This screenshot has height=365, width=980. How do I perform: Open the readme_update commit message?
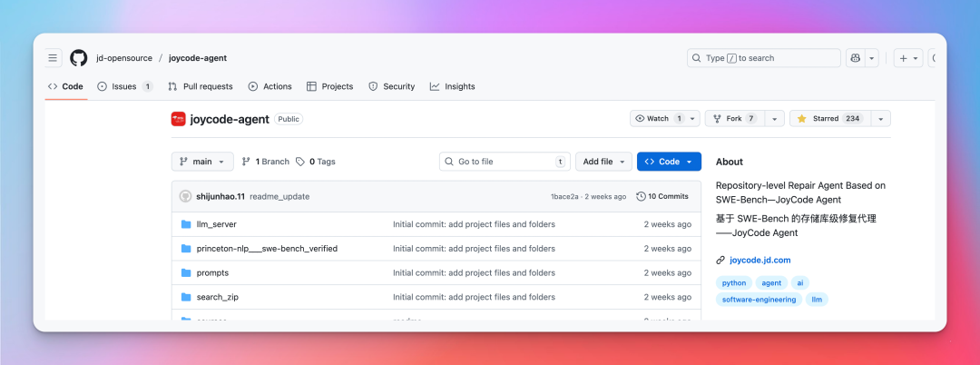pyautogui.click(x=279, y=196)
